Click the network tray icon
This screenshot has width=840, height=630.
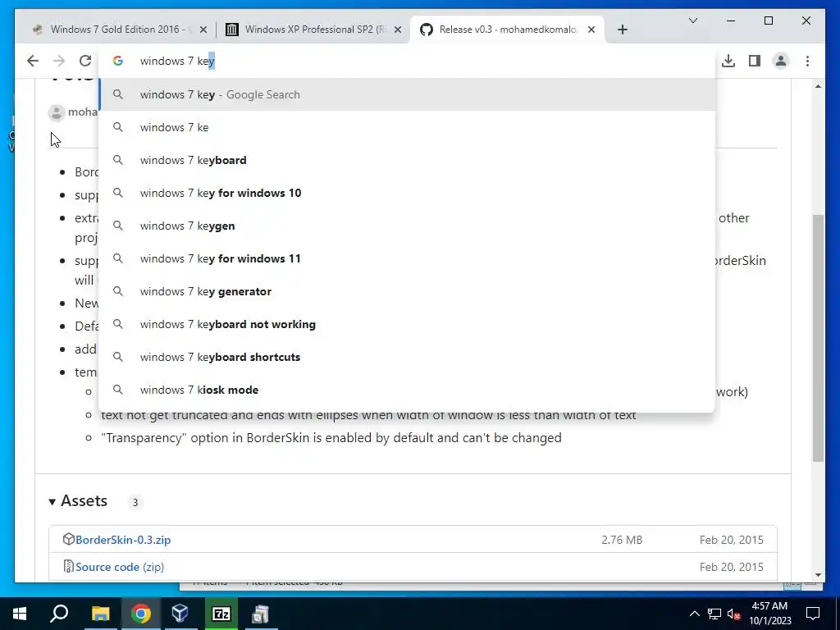[714, 614]
